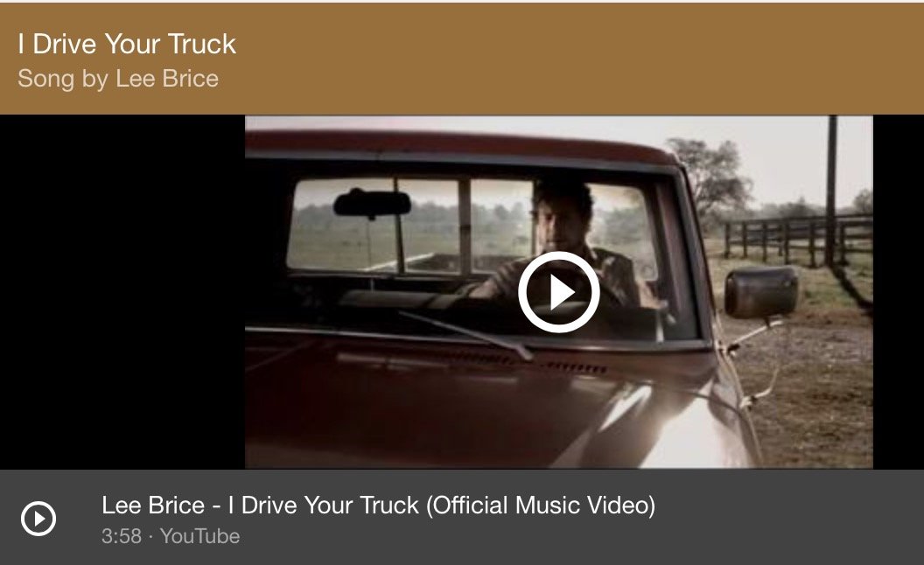Click the I Drive Your Truck heading
924x565 pixels.
[127, 45]
